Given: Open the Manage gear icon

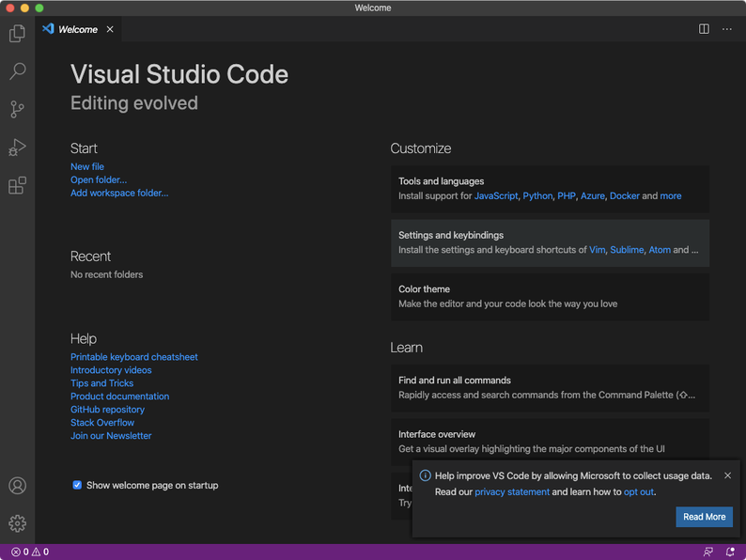Looking at the screenshot, I should click(x=17, y=523).
